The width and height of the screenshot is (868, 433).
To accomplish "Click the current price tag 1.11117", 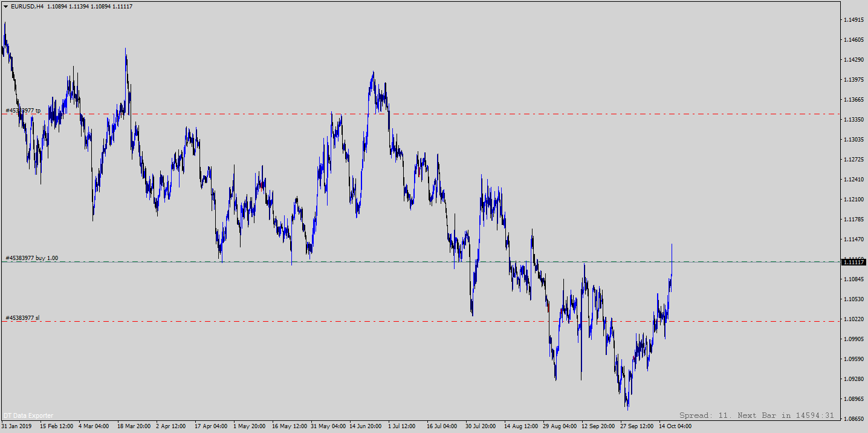I will (x=854, y=262).
